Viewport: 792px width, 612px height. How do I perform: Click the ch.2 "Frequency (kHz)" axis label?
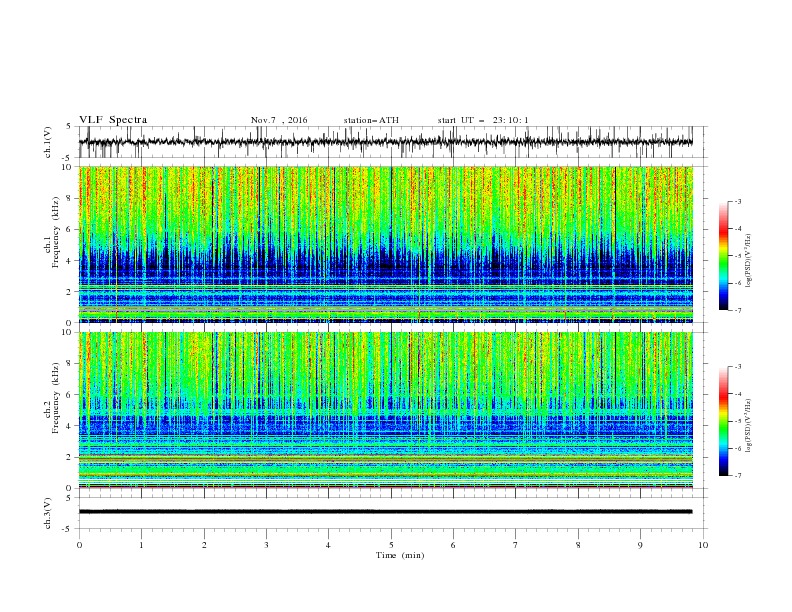point(55,397)
